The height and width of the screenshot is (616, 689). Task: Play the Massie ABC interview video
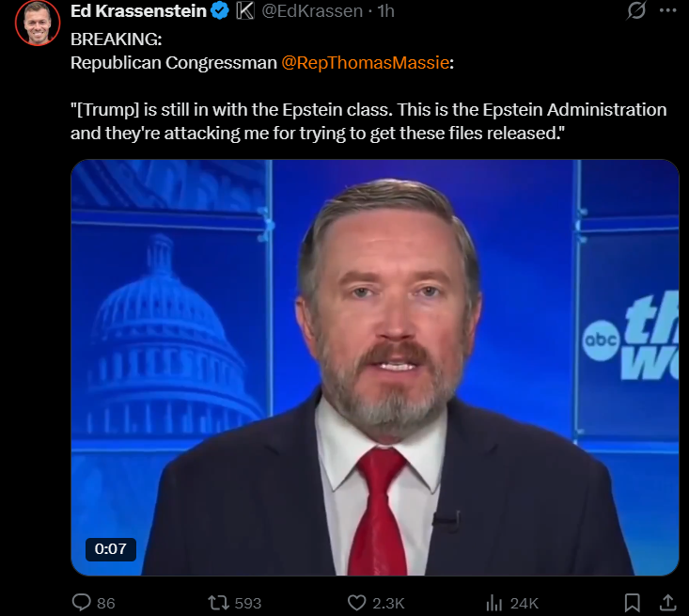coord(375,368)
